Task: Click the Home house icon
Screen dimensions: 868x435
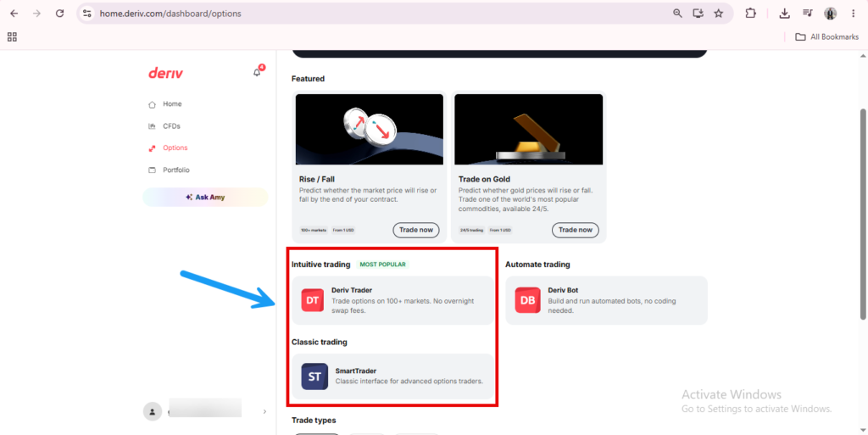Action: point(153,104)
